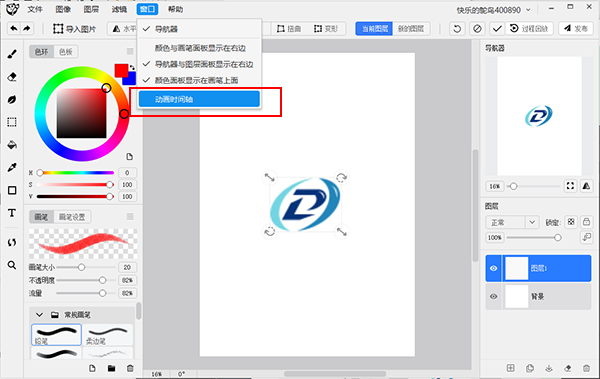
Task: Select the shape rectangle tool
Action: 12,190
